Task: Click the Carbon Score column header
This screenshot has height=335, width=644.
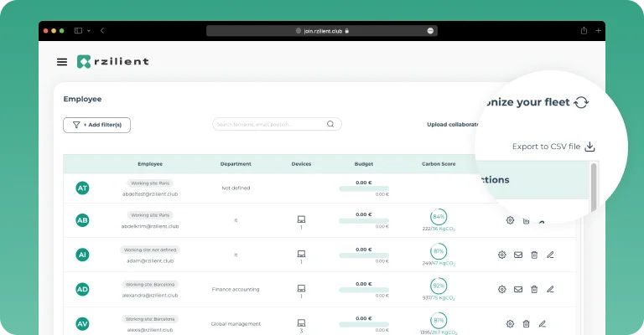Action: 439,164
